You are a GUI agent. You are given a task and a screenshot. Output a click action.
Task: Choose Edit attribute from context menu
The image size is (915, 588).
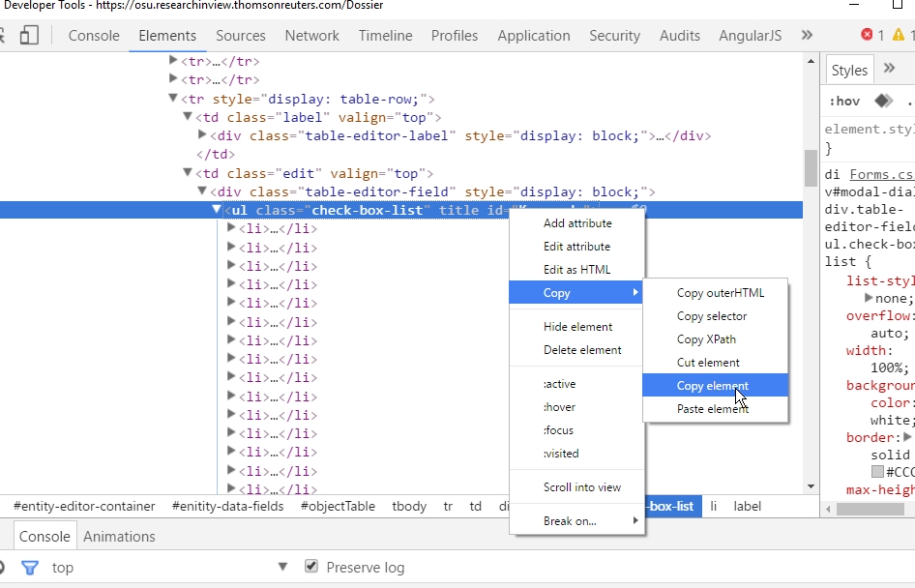(577, 247)
